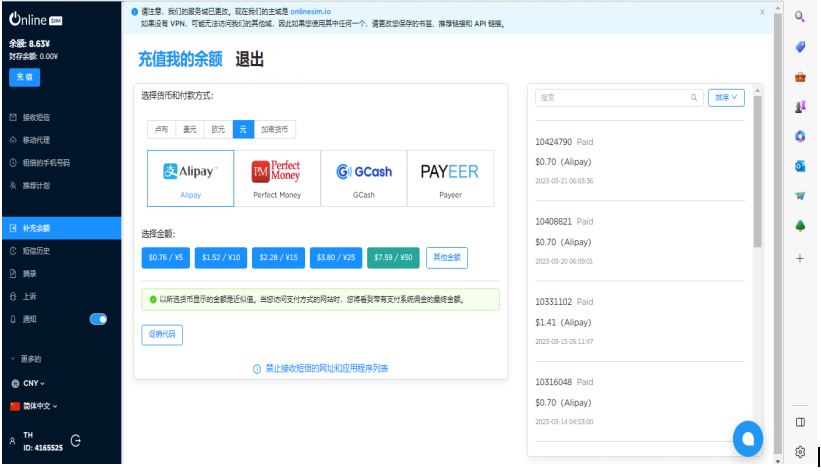
Task: Click the logout icon next to user ID
Action: (75, 441)
